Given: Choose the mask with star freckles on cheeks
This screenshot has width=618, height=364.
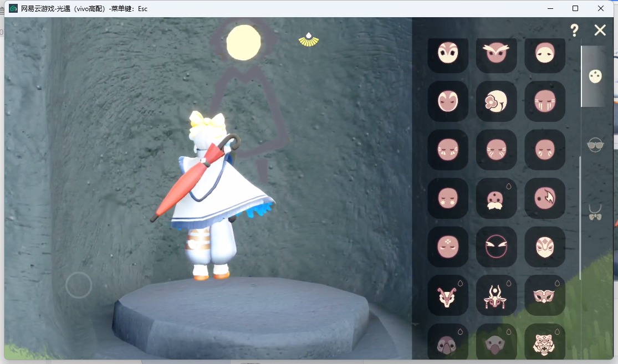Looking at the screenshot, I should [x=448, y=198].
